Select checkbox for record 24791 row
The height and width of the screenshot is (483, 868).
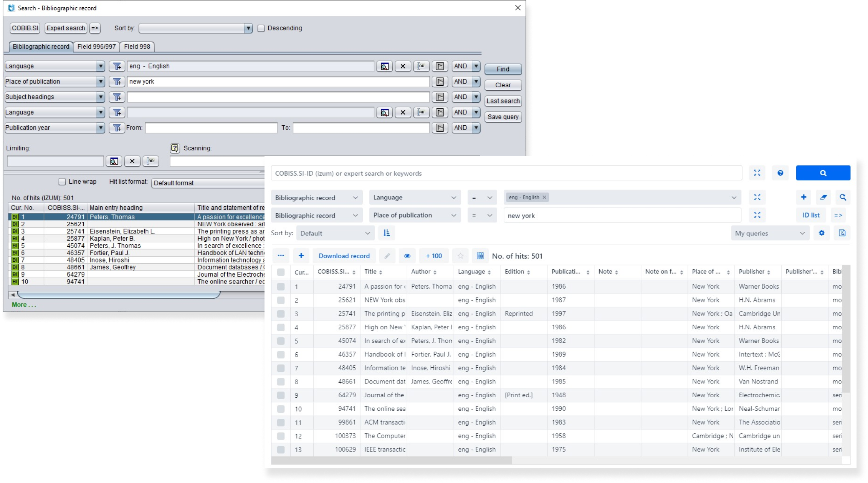[281, 287]
